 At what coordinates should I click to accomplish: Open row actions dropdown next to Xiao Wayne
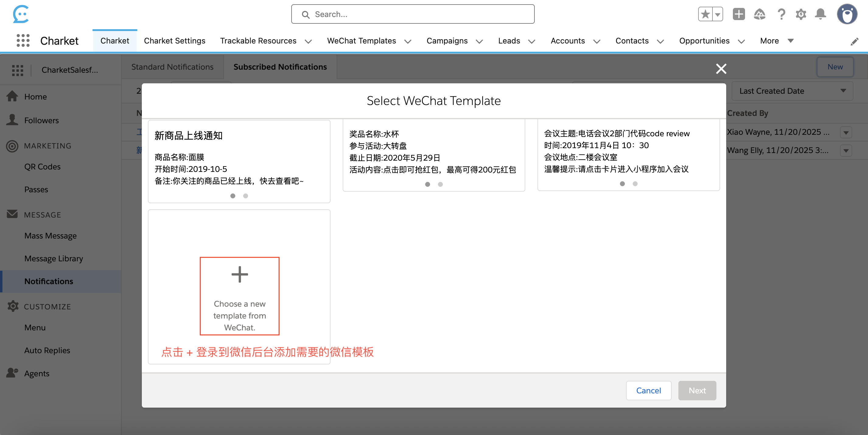tap(846, 132)
